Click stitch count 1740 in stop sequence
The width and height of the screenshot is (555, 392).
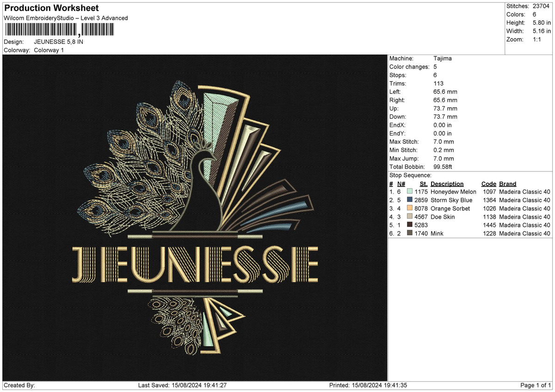tap(421, 233)
